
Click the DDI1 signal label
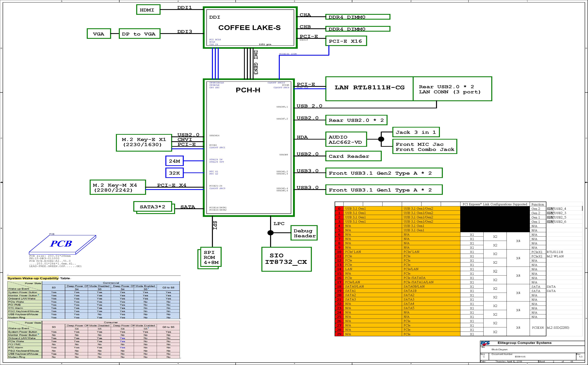pyautogui.click(x=185, y=7)
